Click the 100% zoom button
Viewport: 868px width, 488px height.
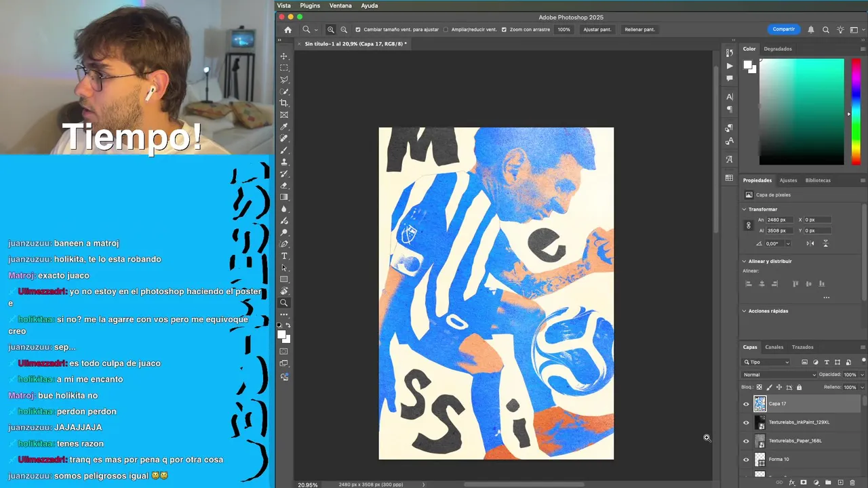click(x=564, y=30)
